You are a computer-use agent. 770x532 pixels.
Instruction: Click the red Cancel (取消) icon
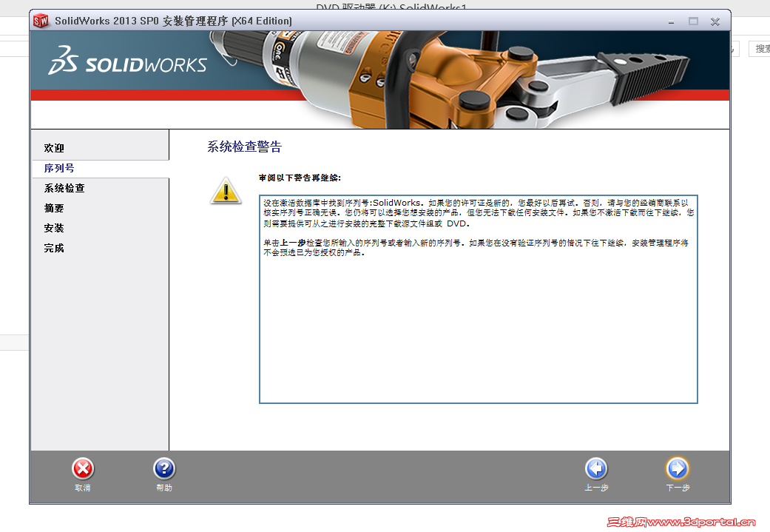pos(83,468)
